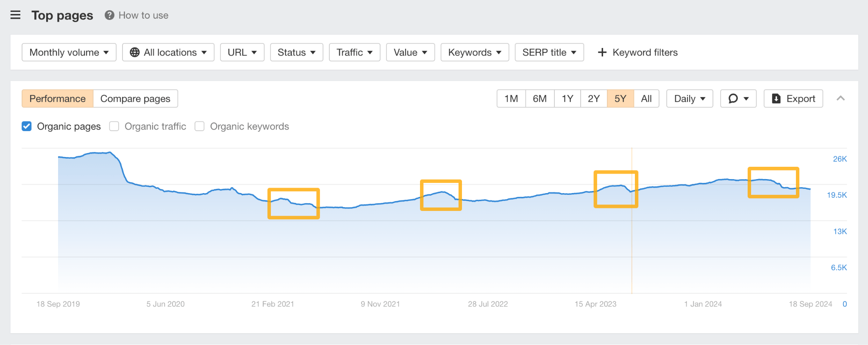
Task: Show the All time range
Action: click(x=646, y=98)
